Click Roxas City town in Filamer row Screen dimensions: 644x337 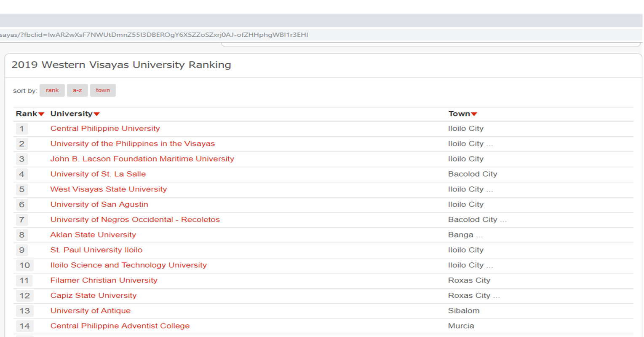point(469,280)
